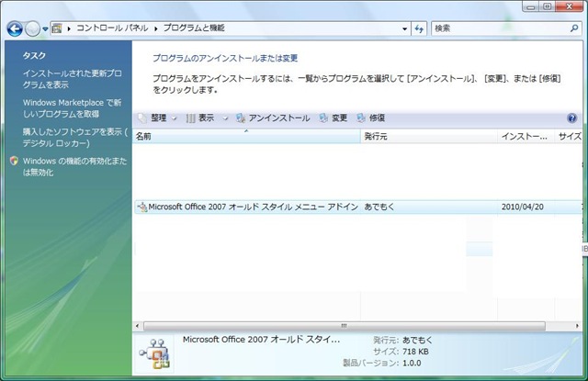Open the 整理 organize menu
588x381 pixels.
153,118
